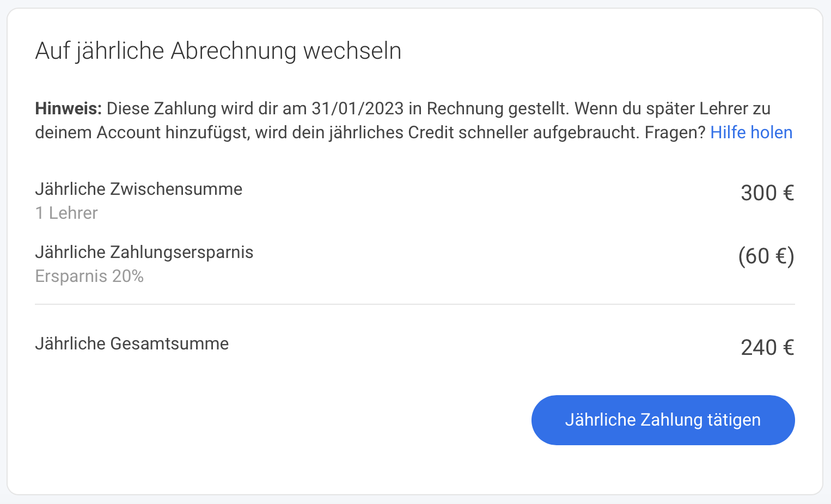
Task: Click the Jährliche Zahlung tätigen button
Action: pyautogui.click(x=663, y=420)
